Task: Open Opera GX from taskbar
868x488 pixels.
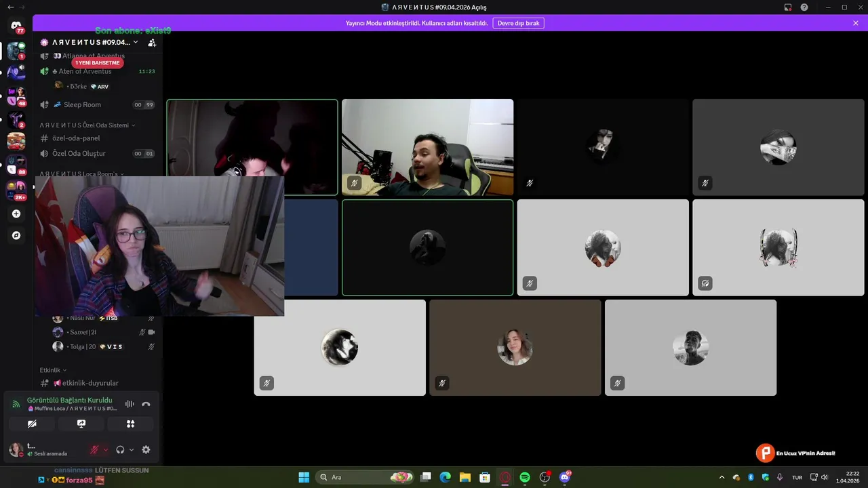Action: point(505,477)
